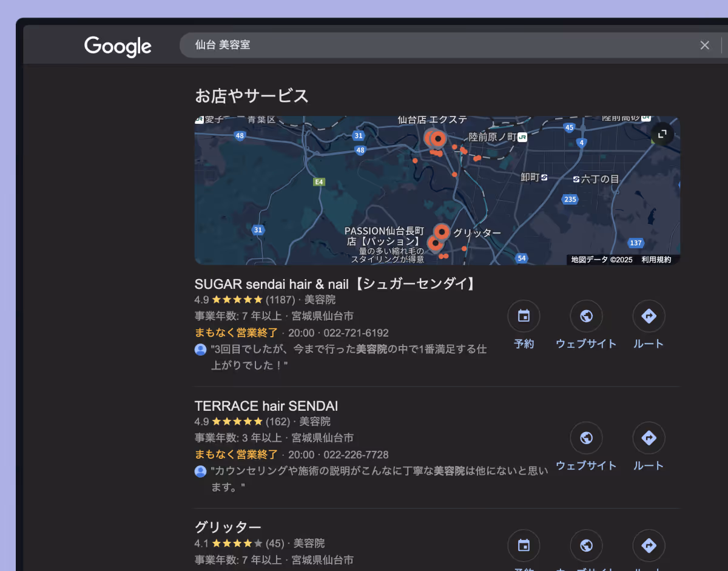728x571 pixels.
Task: Click the SUGAR sendai review starting 3回目でしたが
Action: pos(349,357)
